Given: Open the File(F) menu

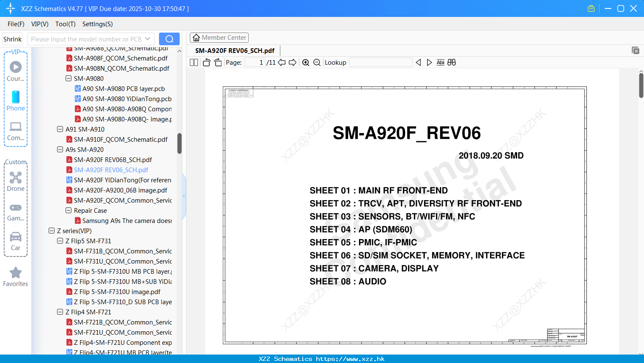Looking at the screenshot, I should click(x=16, y=24).
